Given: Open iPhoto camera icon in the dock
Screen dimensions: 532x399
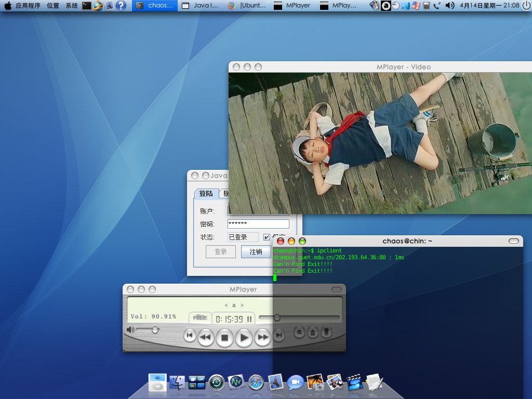Looking at the screenshot, I should click(x=315, y=382).
